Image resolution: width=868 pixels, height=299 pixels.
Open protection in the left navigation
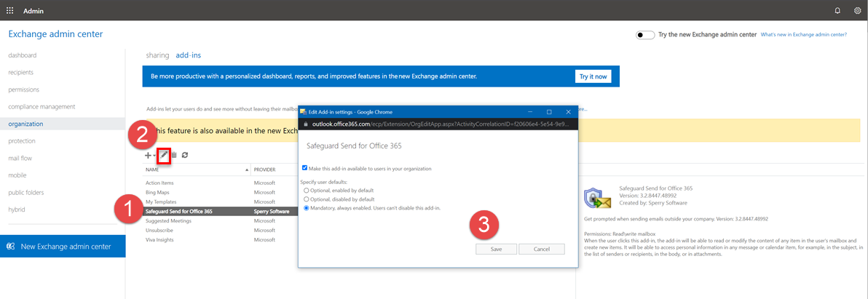pyautogui.click(x=22, y=141)
